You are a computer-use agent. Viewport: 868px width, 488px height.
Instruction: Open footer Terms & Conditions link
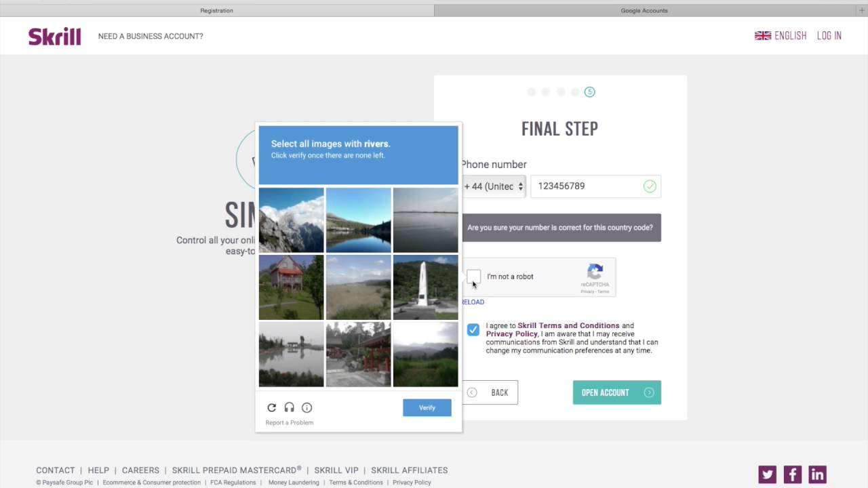coord(356,483)
